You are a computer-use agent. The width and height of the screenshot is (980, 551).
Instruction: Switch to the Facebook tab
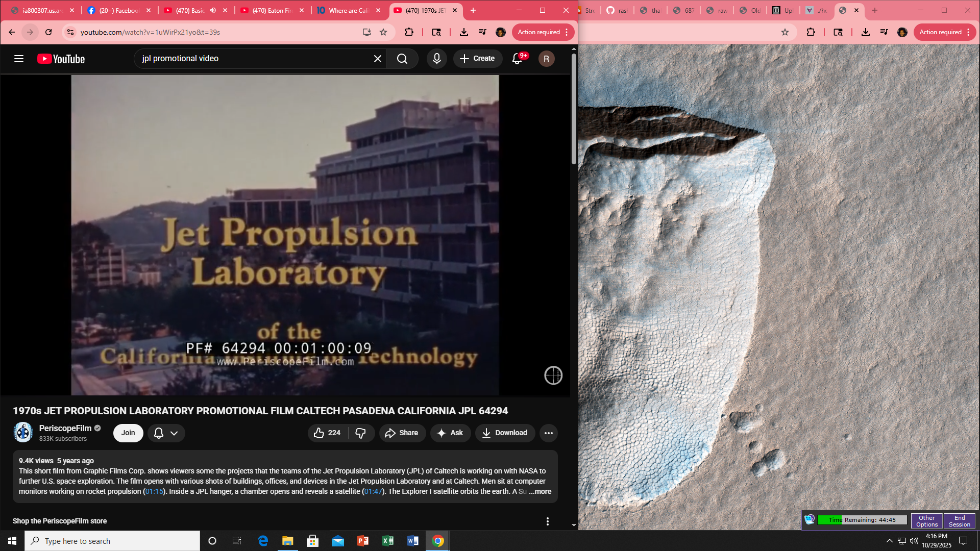click(118, 10)
